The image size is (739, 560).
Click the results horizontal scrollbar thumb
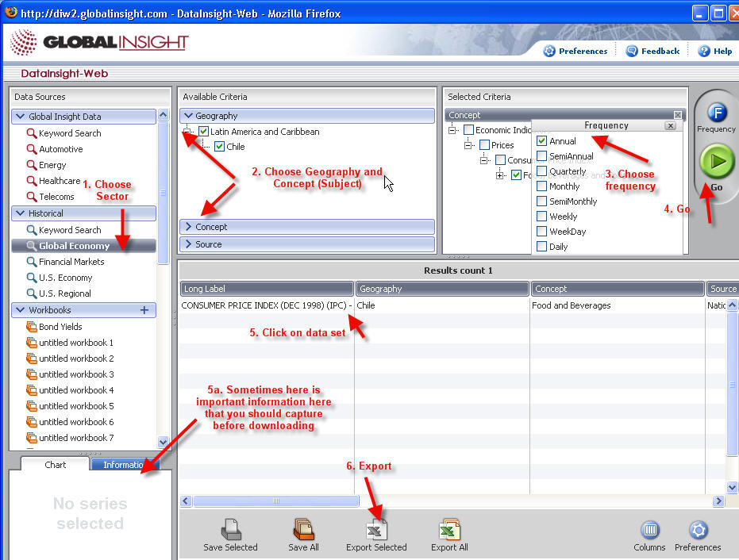click(x=276, y=501)
